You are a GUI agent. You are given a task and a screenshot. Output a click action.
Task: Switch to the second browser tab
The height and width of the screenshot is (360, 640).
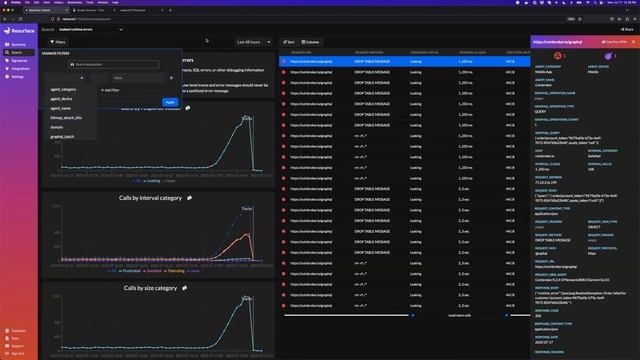point(93,10)
